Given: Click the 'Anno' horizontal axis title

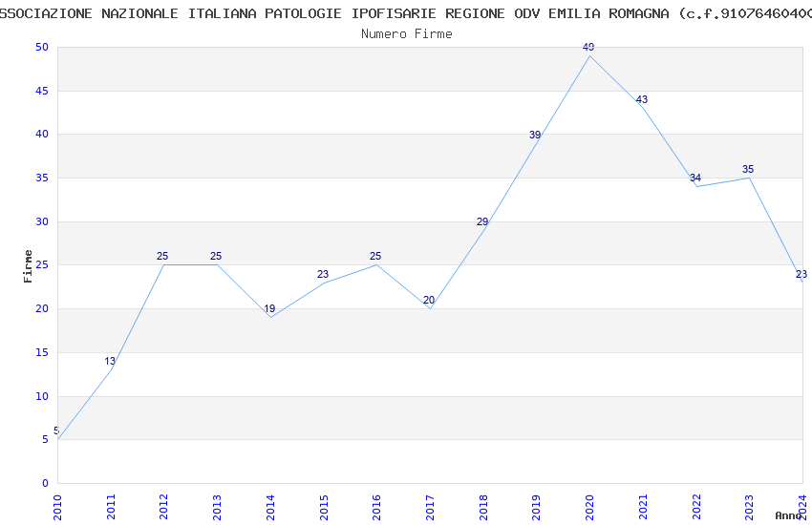Looking at the screenshot, I should pos(788,515).
